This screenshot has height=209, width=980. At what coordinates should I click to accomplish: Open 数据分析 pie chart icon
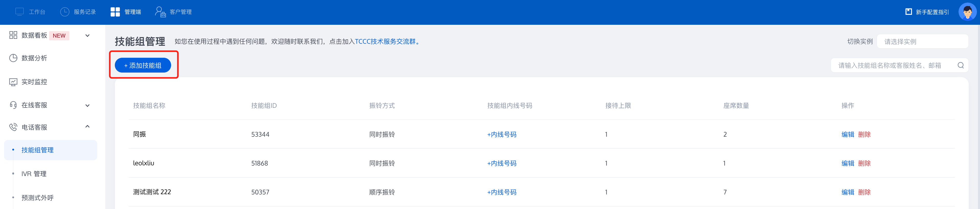point(13,58)
